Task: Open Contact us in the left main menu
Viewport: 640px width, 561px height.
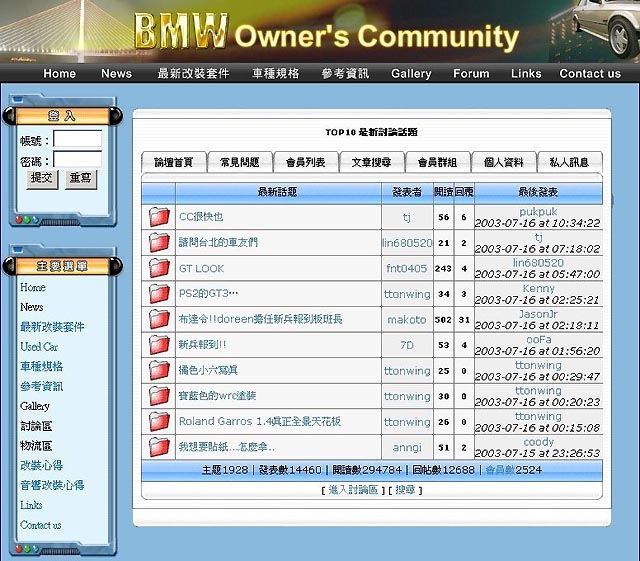Action: click(x=41, y=525)
